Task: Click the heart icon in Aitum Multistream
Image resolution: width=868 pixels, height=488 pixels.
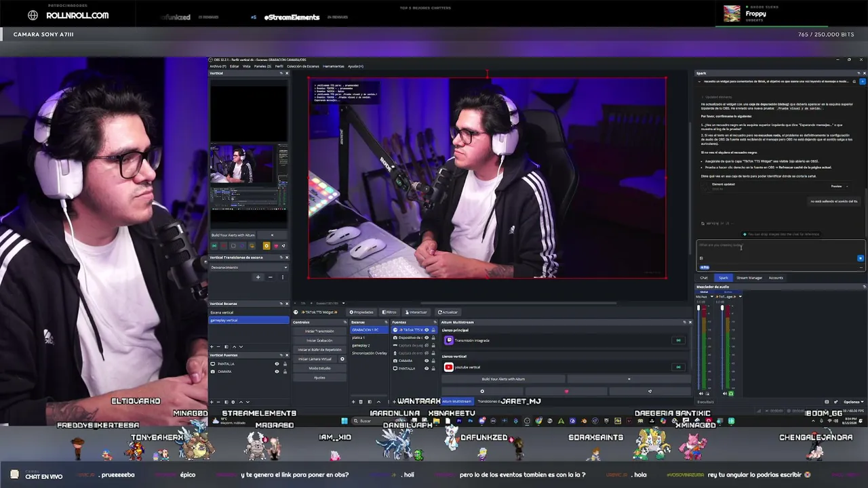Action: point(566,391)
